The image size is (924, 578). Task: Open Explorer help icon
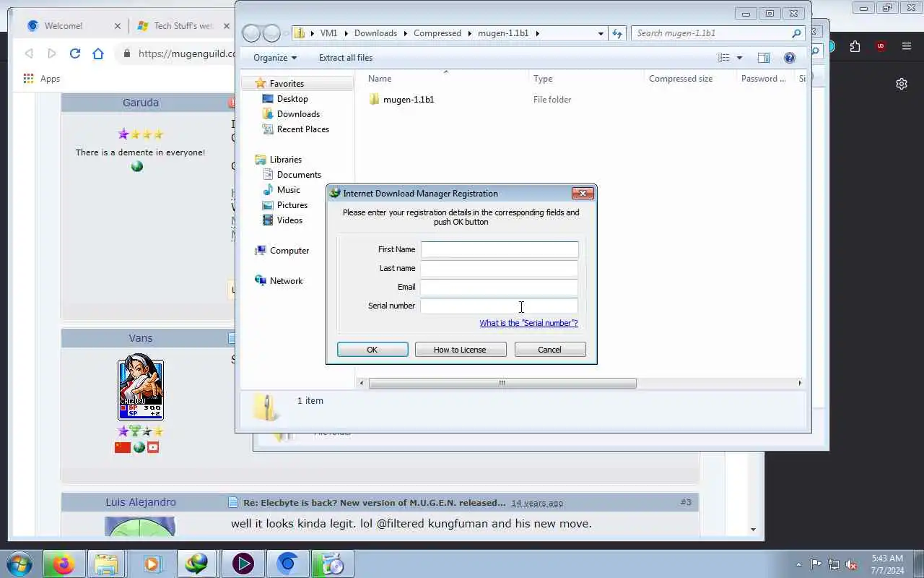[790, 58]
